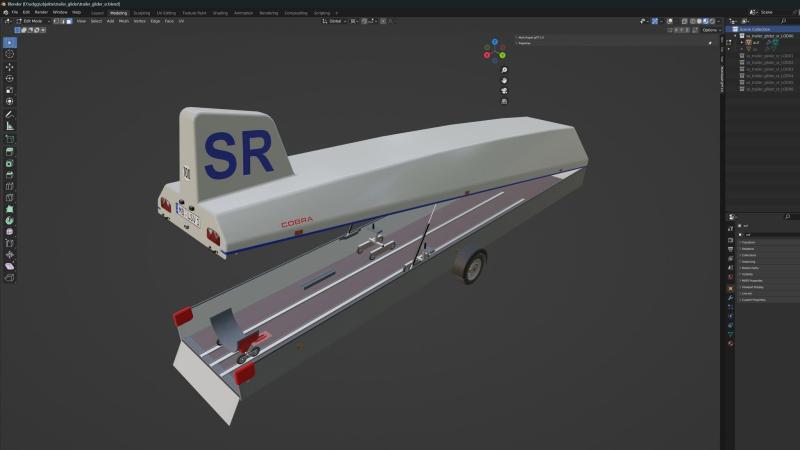This screenshot has height=450, width=800.
Task: Open the pivot point dropdown
Action: [x=354, y=21]
